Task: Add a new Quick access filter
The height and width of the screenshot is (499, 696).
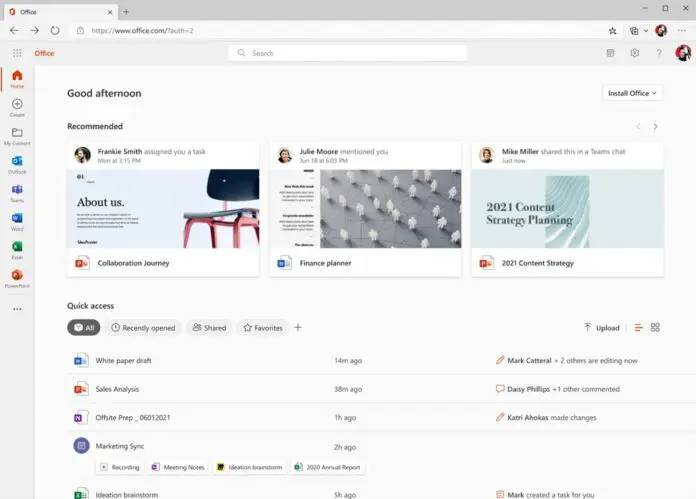Action: pyautogui.click(x=298, y=328)
